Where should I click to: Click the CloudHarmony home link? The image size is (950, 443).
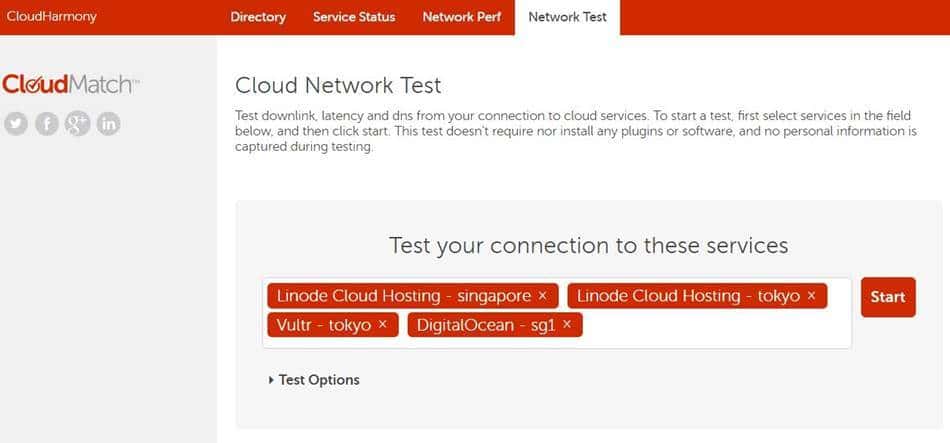click(51, 17)
